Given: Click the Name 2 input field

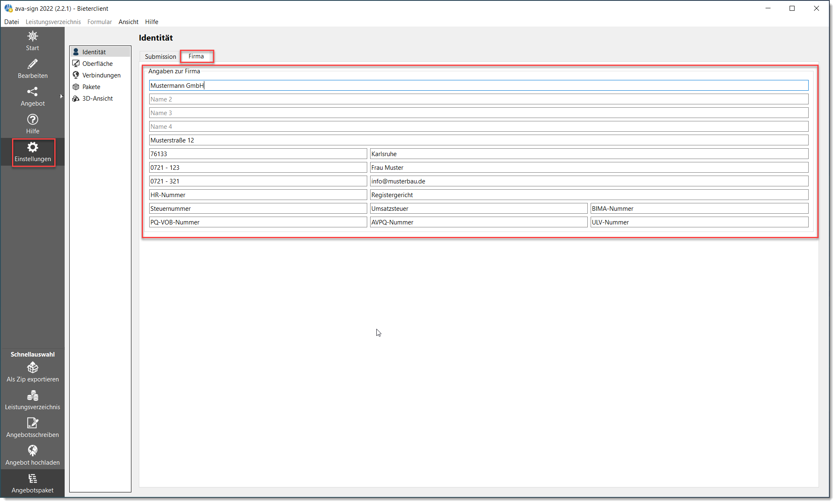Looking at the screenshot, I should click(479, 99).
